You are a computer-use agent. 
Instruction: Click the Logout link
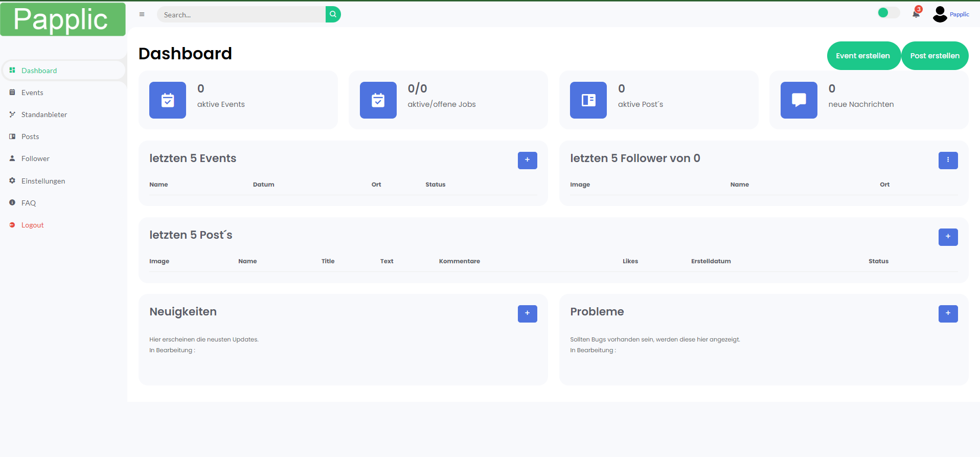point(32,225)
